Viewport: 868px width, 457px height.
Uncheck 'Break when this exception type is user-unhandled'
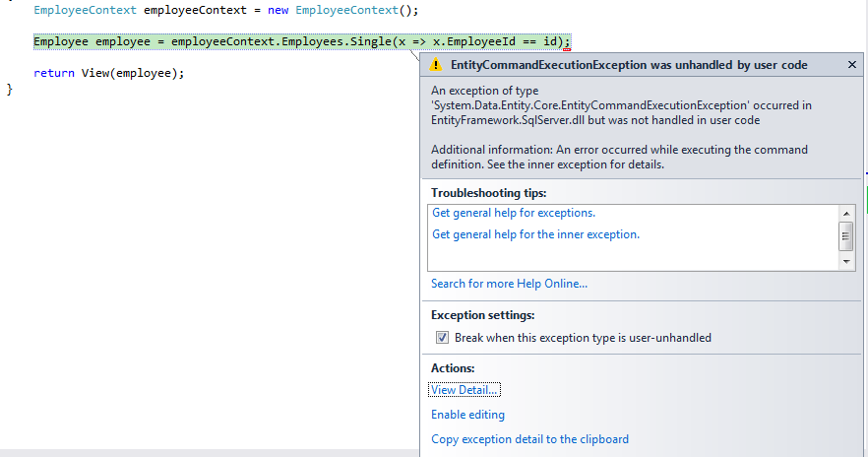[442, 338]
